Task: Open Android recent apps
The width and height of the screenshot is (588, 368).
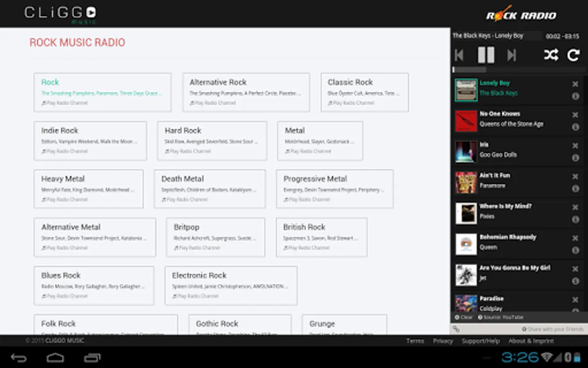Action: point(92,358)
